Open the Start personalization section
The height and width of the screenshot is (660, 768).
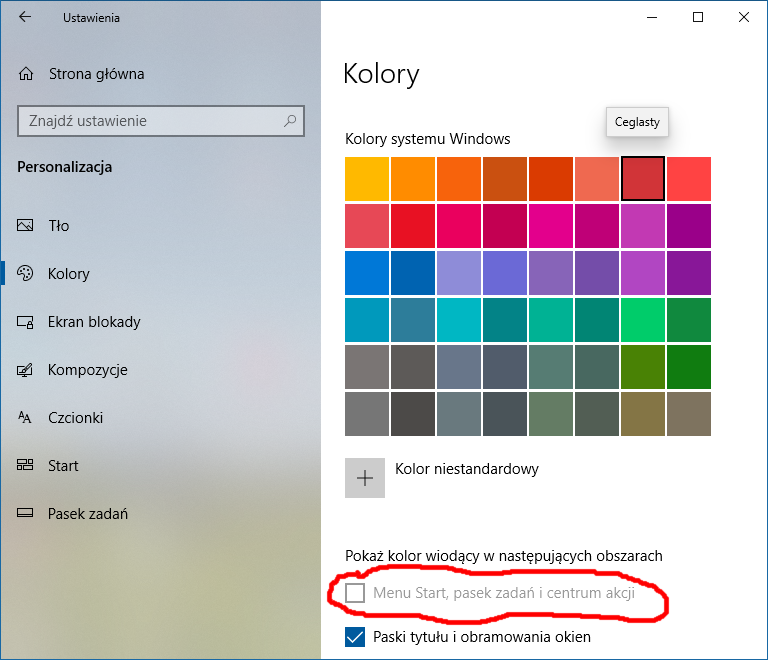[63, 466]
